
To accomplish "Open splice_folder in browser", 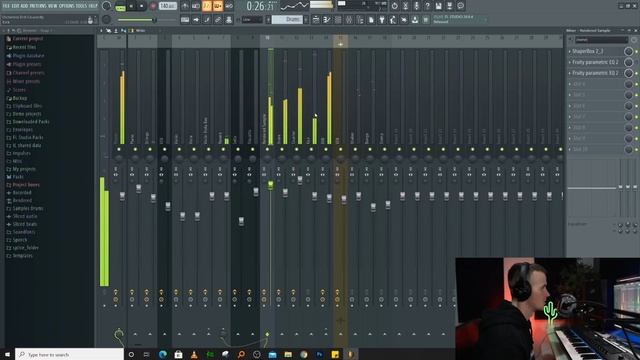I will (x=22, y=248).
